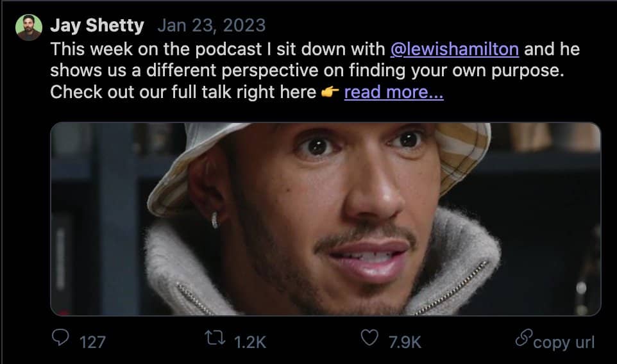Like the tweet with the heart icon
This screenshot has height=364, width=617.
(369, 338)
